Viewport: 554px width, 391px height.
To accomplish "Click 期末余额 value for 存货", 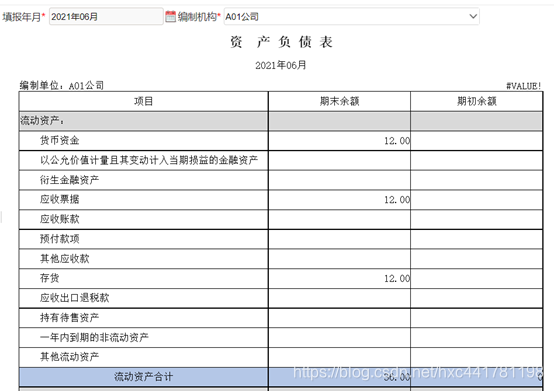I will click(x=397, y=279).
